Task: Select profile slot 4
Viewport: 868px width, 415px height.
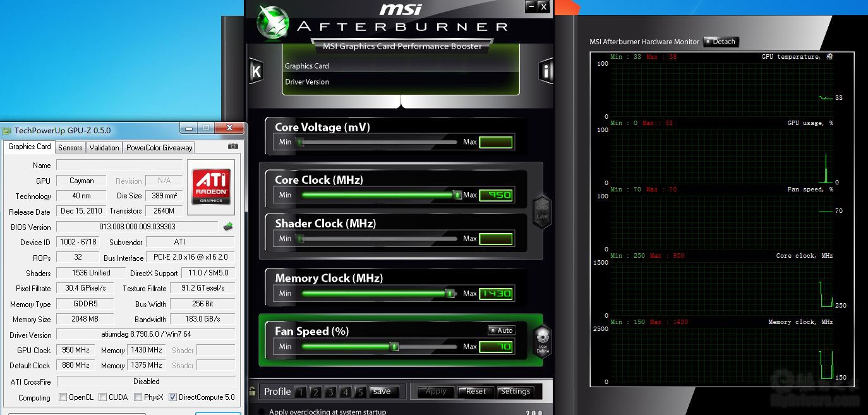Action: pyautogui.click(x=346, y=392)
